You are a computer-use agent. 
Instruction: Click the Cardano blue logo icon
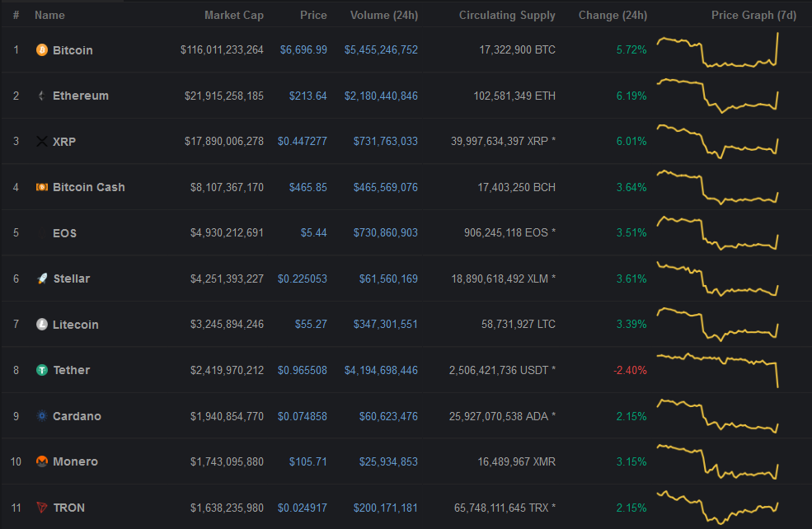coord(42,415)
